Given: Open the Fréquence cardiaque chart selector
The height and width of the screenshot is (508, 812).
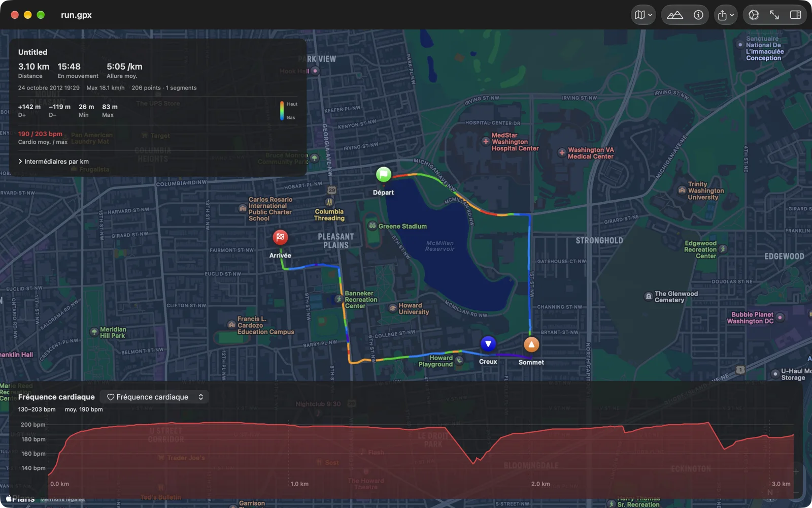Looking at the screenshot, I should 155,397.
